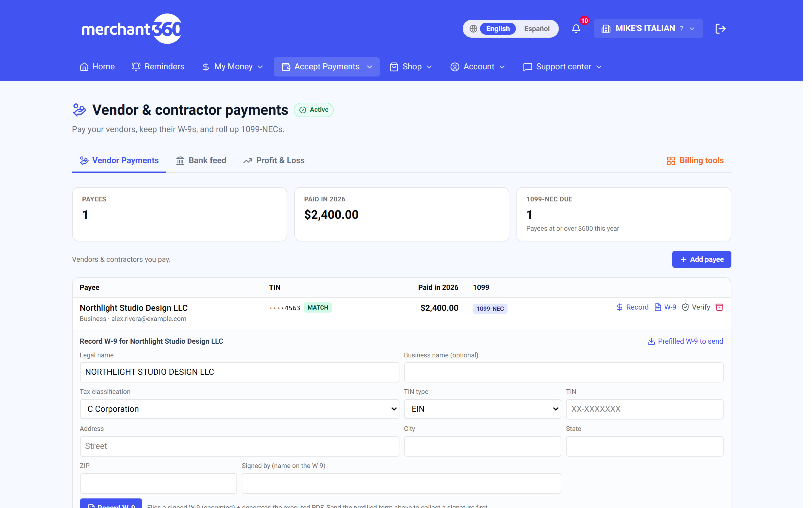
Task: Record a payment for Northlight Studio
Action: [x=633, y=307]
